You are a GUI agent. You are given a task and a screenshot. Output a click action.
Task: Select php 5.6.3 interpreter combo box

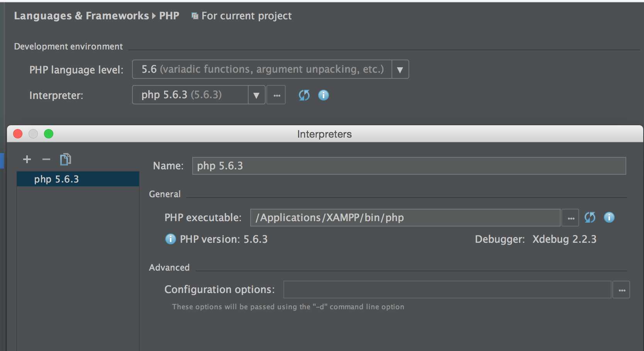click(x=198, y=95)
